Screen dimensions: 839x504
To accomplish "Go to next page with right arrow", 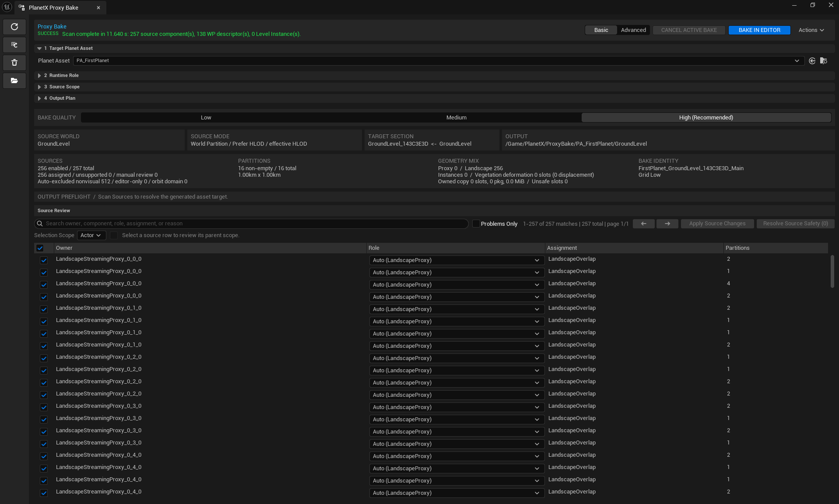I will (667, 224).
